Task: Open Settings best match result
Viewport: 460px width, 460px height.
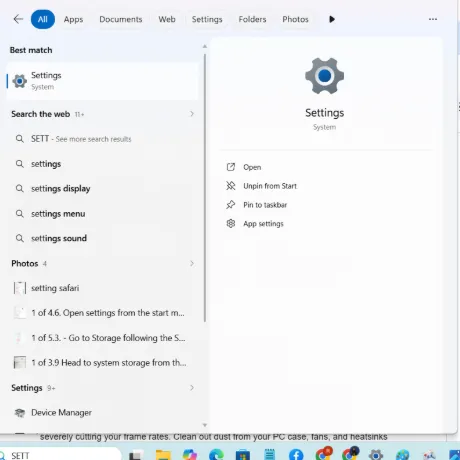Action: [x=102, y=81]
